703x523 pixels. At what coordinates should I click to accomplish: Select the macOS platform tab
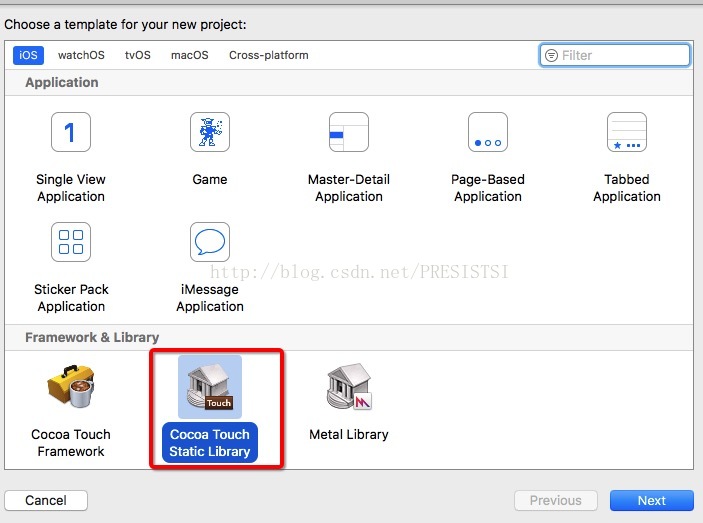tap(190, 55)
